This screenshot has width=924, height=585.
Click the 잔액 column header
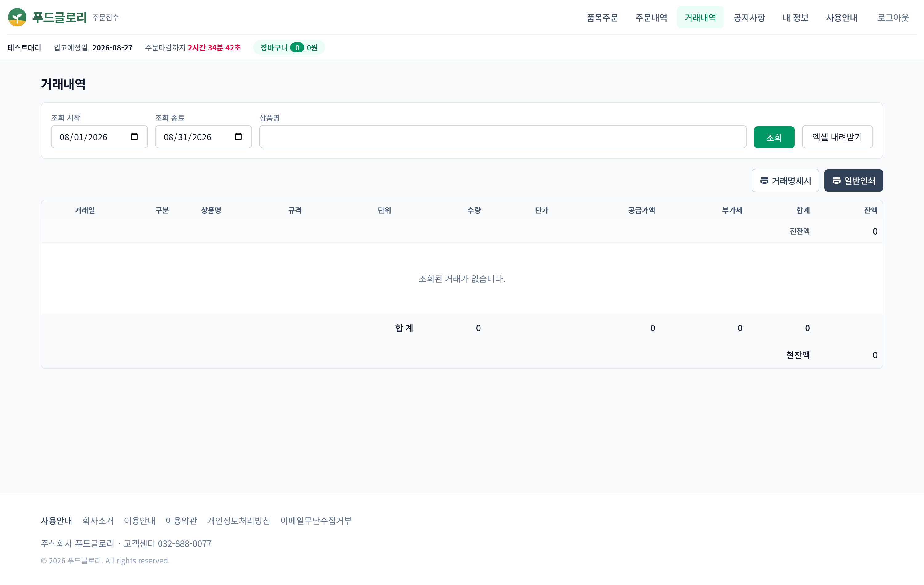point(871,210)
